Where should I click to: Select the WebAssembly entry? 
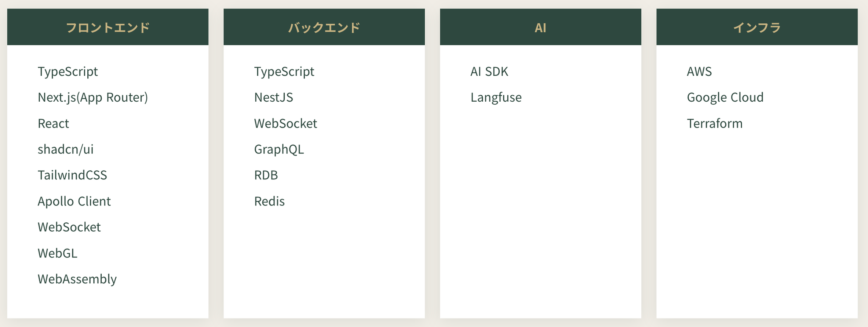(x=77, y=279)
